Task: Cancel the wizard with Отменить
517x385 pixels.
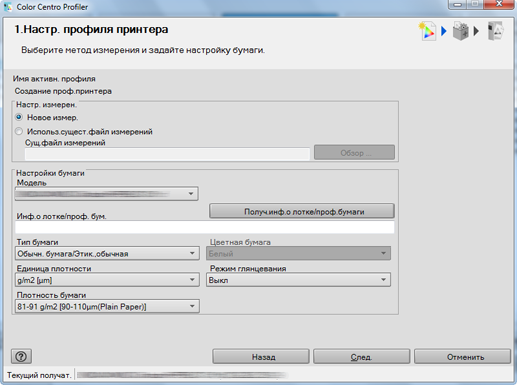Action: pyautogui.click(x=462, y=357)
